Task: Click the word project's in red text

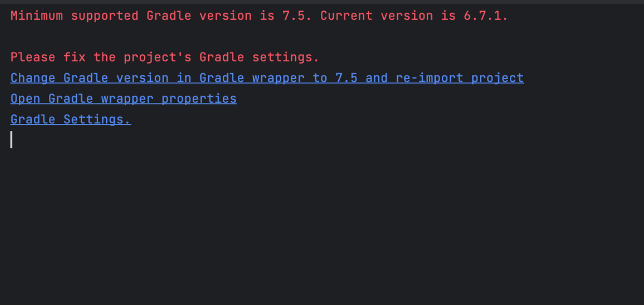Action: tap(157, 57)
